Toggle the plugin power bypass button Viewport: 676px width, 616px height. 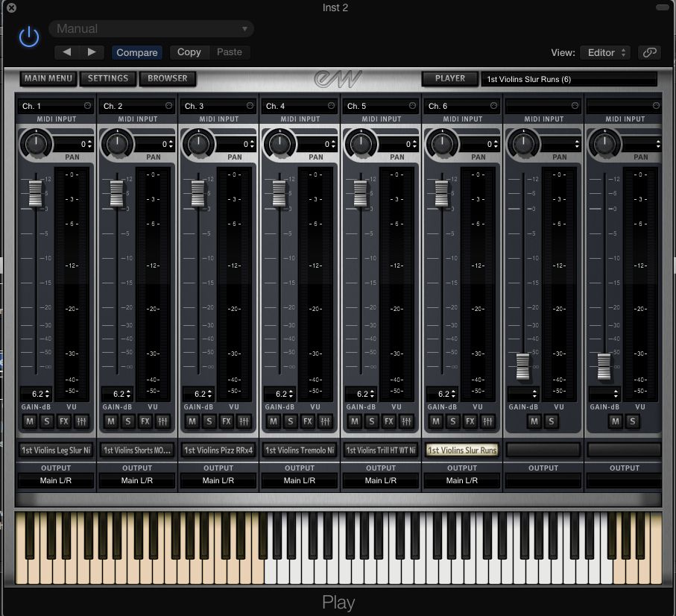tap(29, 37)
